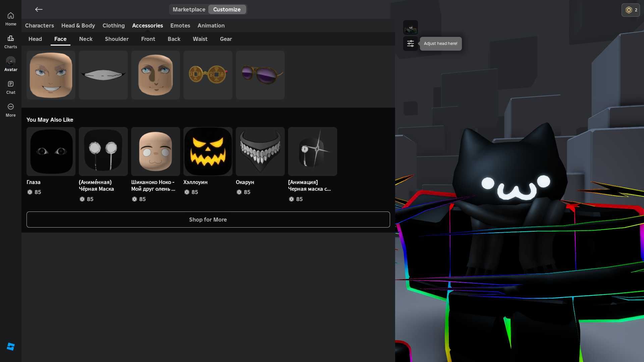Open Chat from sidebar
Screen dimensions: 644x362
tap(11, 87)
